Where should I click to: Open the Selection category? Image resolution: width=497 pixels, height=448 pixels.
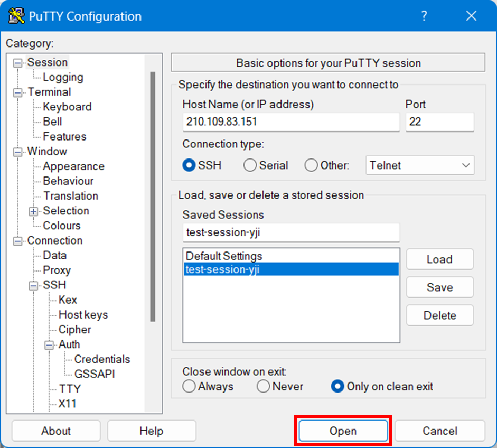pyautogui.click(x=66, y=211)
